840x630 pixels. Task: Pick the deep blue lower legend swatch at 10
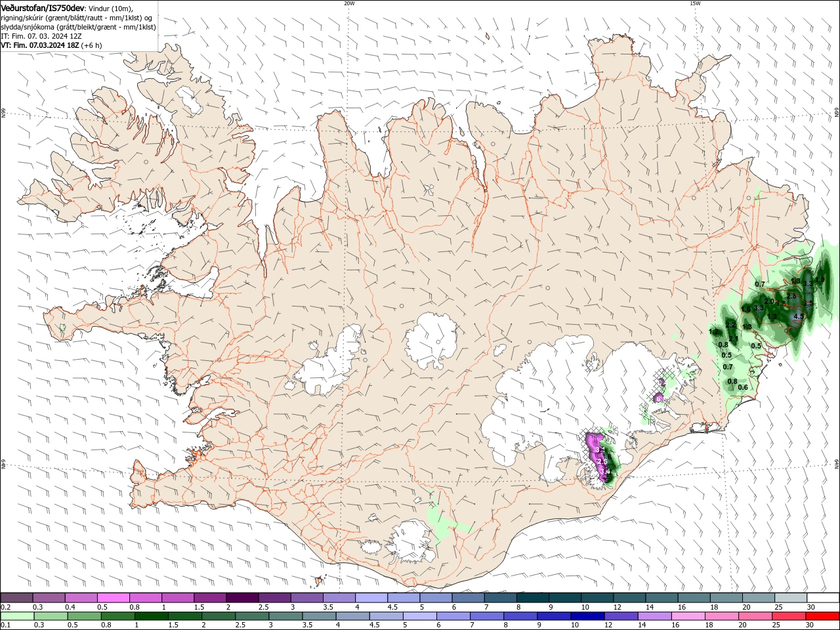click(x=587, y=616)
